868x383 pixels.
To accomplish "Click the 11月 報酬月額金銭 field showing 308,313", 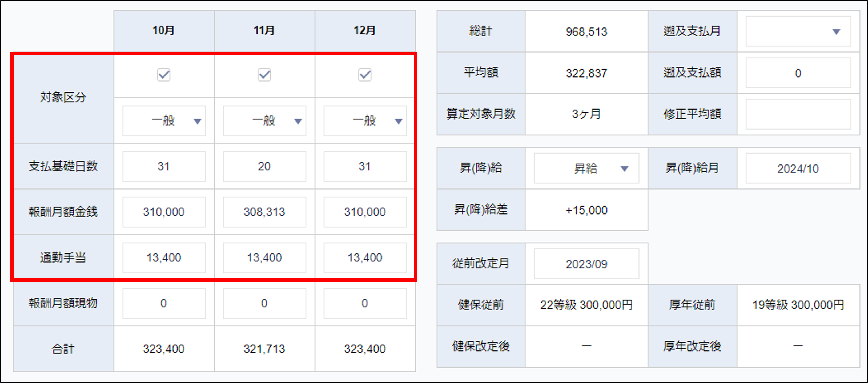I will [x=264, y=212].
